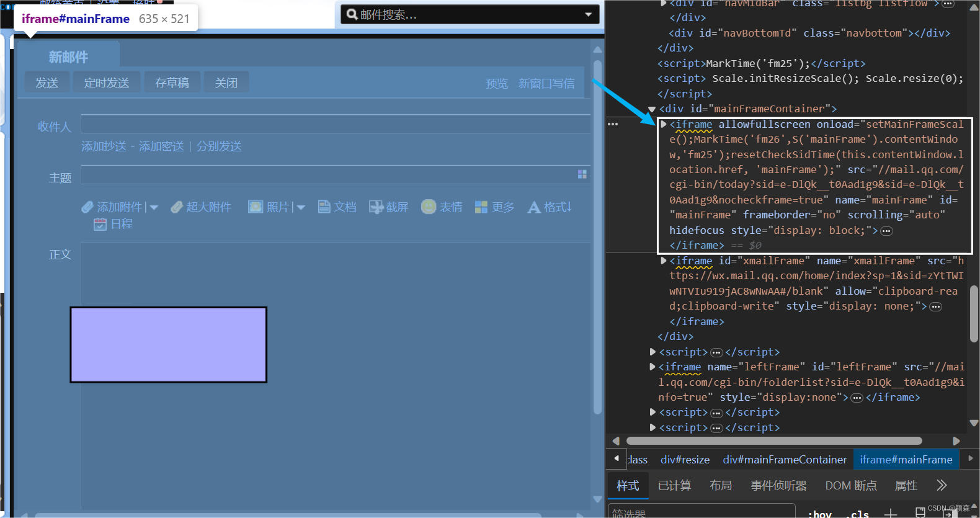Toggle the :hov element state
Image resolution: width=980 pixels, height=518 pixels.
tap(820, 514)
